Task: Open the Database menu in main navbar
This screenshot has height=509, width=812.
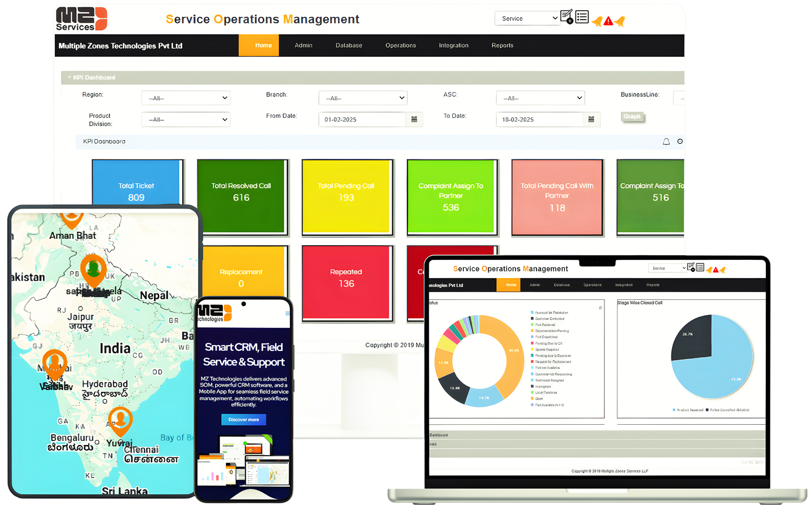Action: pos(349,45)
